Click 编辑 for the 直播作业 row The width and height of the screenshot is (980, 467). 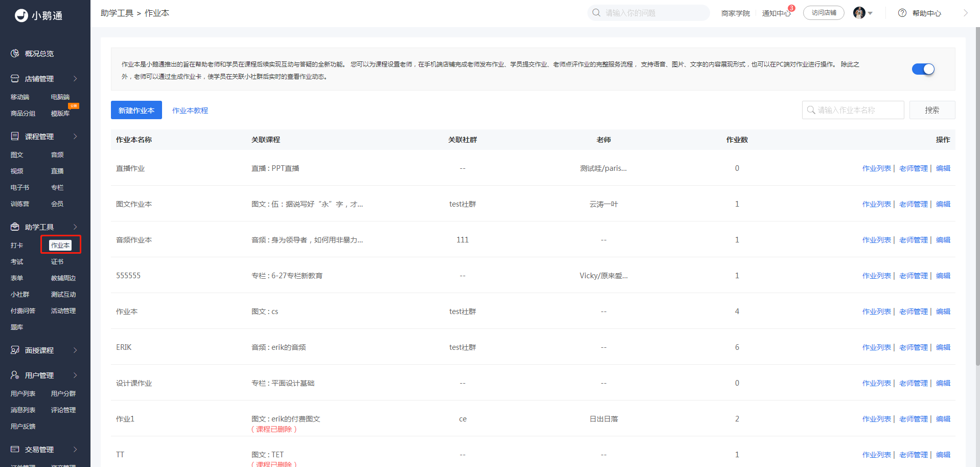(x=943, y=168)
